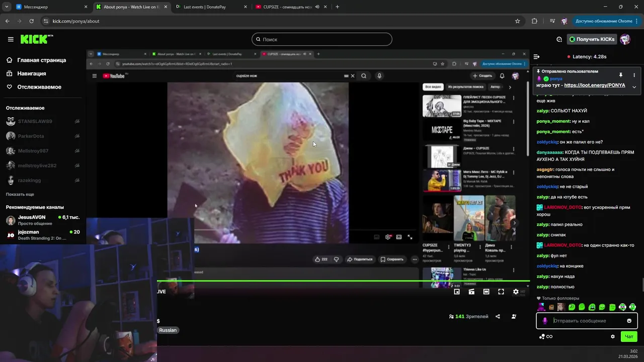Mute the CUPSIZE tab audio icon

click(x=317, y=7)
